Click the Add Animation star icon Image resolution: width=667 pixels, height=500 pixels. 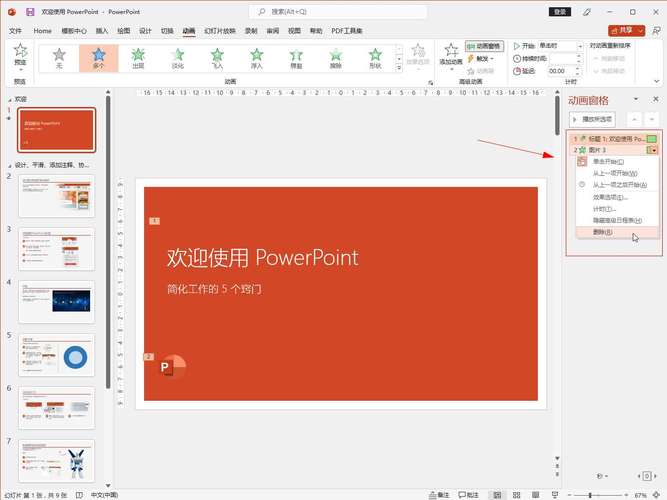tap(451, 50)
